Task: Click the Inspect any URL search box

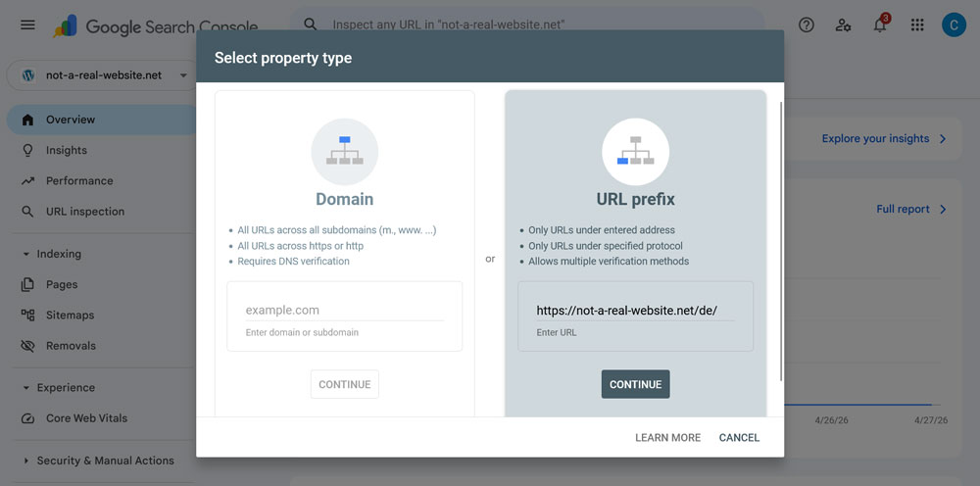Action: click(527, 24)
